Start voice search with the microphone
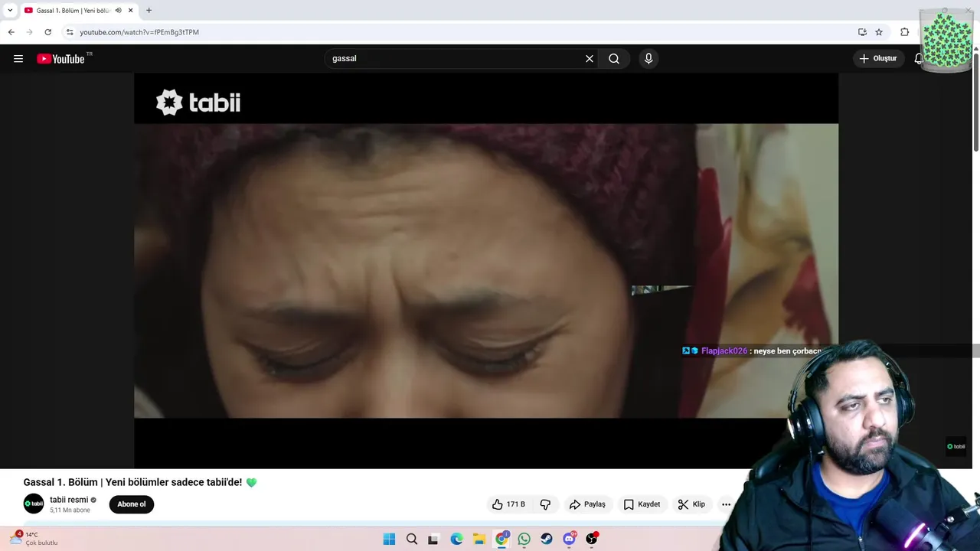 tap(648, 59)
